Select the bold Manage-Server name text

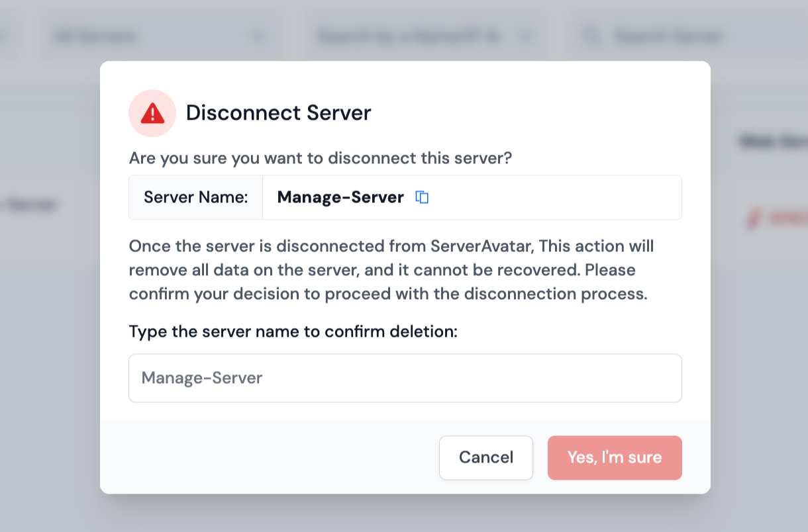[340, 197]
